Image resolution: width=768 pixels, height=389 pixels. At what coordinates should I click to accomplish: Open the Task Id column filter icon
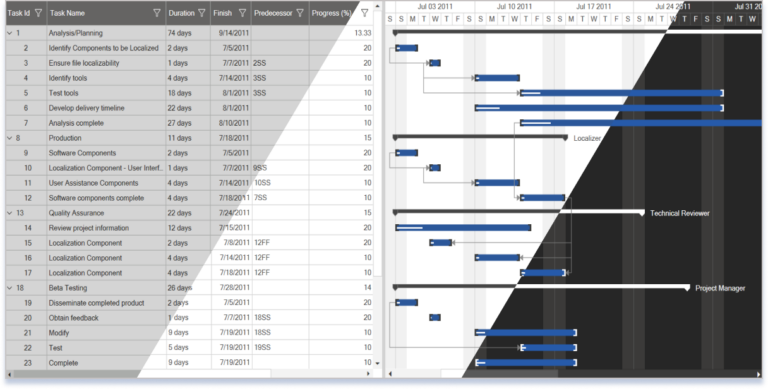[39, 13]
